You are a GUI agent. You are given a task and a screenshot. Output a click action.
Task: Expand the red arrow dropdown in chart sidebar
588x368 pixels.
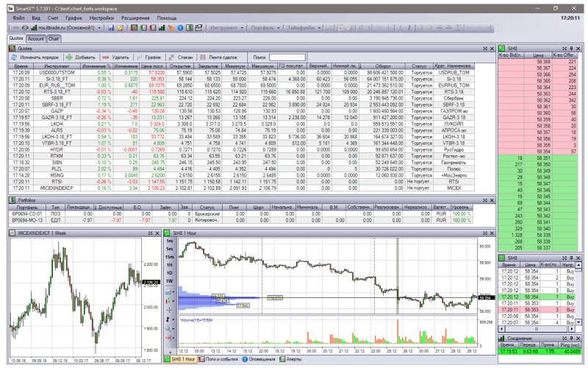173,338
